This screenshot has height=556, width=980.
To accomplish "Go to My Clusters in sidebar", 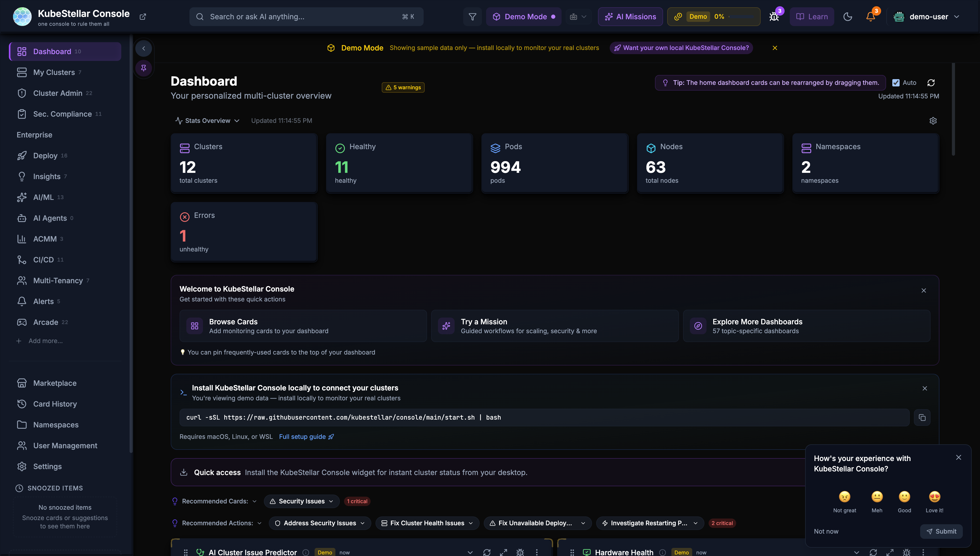I will (x=65, y=73).
